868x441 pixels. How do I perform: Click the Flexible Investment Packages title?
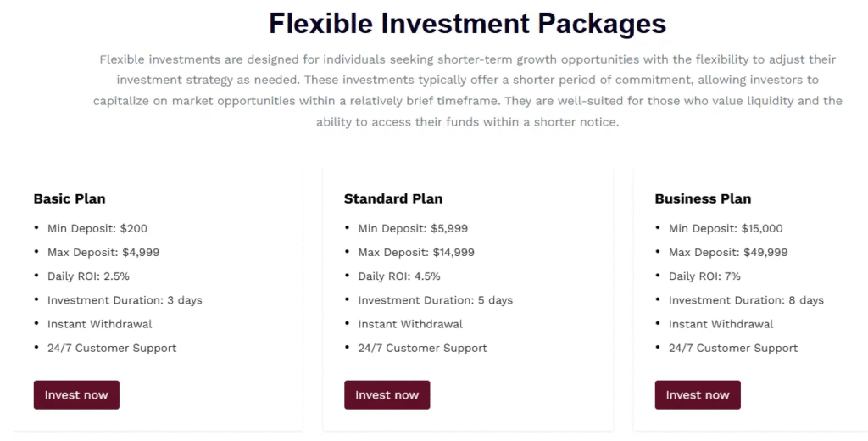click(x=467, y=23)
